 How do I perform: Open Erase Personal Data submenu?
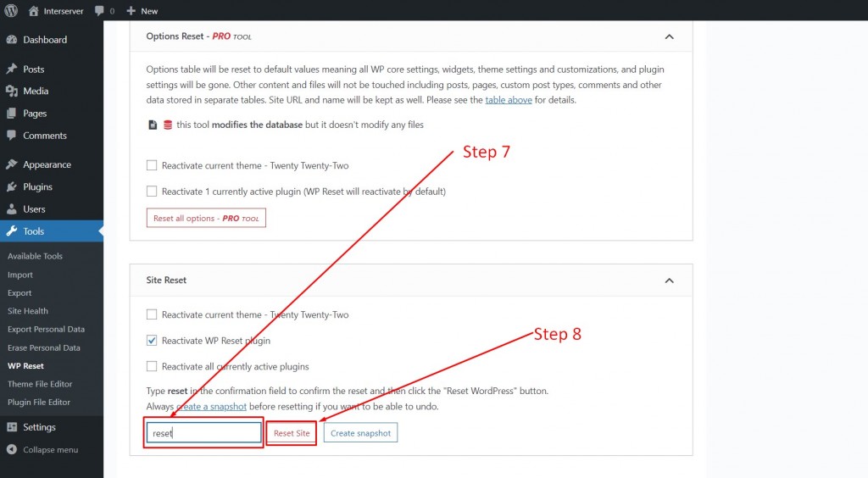pos(44,348)
